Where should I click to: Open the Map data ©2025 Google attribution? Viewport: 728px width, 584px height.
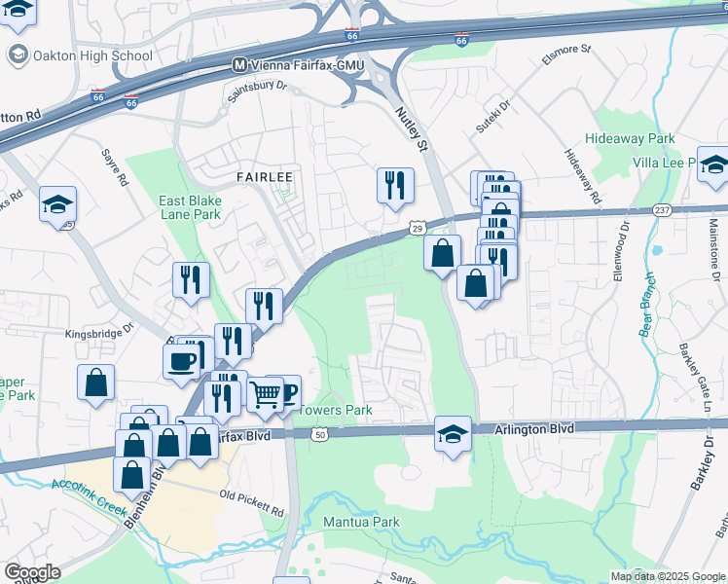click(668, 577)
